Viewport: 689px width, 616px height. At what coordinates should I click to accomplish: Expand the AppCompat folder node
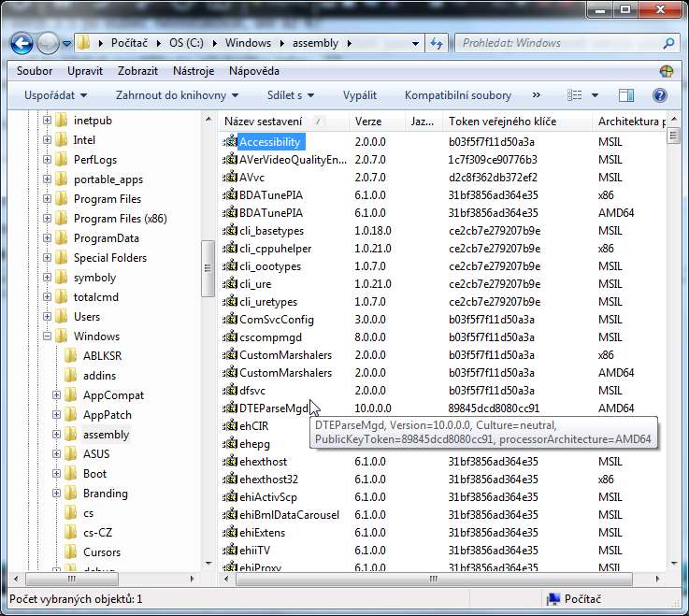(x=56, y=395)
